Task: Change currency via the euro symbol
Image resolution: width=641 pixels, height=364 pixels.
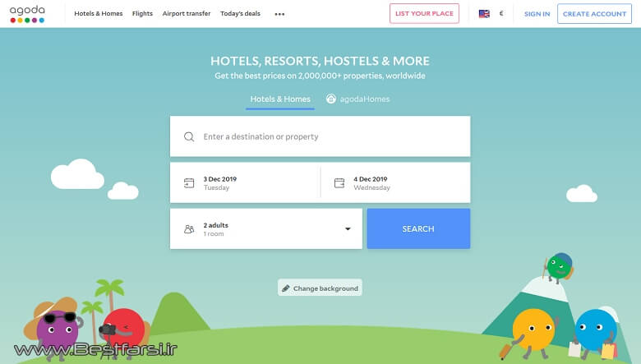Action: point(501,13)
